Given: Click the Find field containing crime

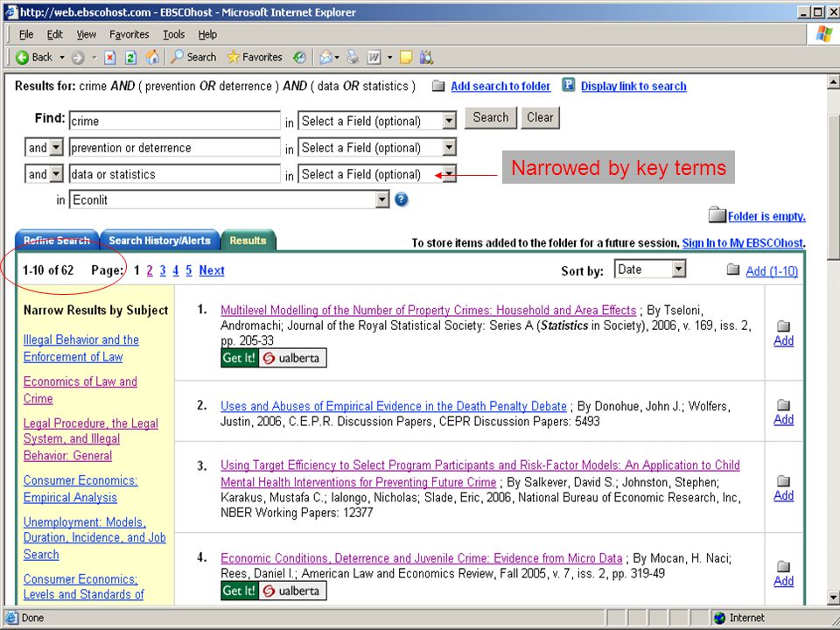Looking at the screenshot, I should pos(175,121).
